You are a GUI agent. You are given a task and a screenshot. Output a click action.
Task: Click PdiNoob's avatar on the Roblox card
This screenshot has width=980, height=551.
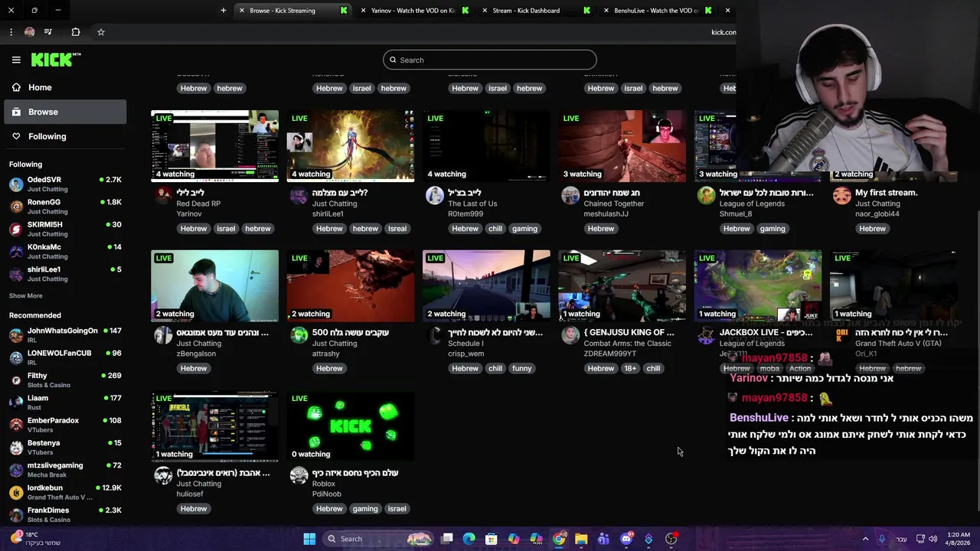pos(299,476)
